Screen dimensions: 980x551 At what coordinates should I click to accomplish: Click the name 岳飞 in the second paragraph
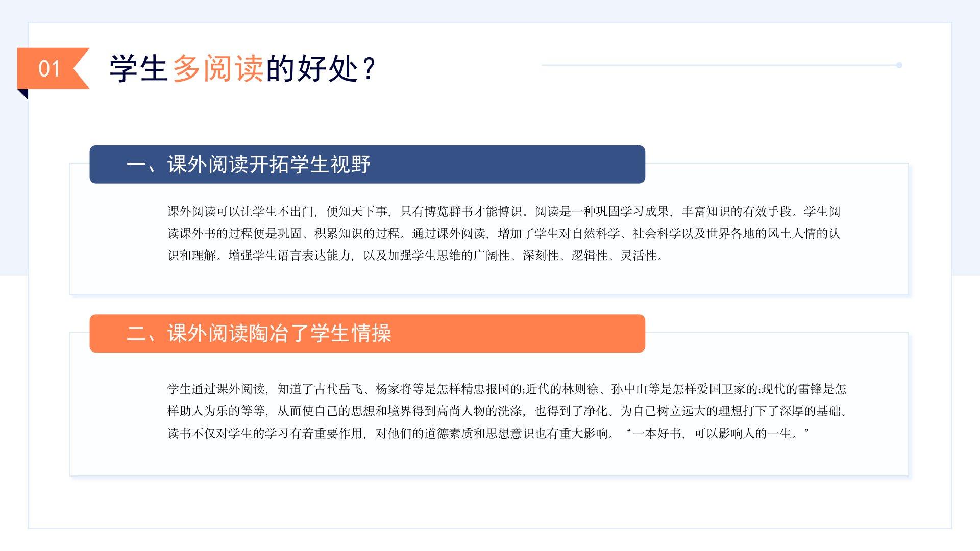pos(352,389)
